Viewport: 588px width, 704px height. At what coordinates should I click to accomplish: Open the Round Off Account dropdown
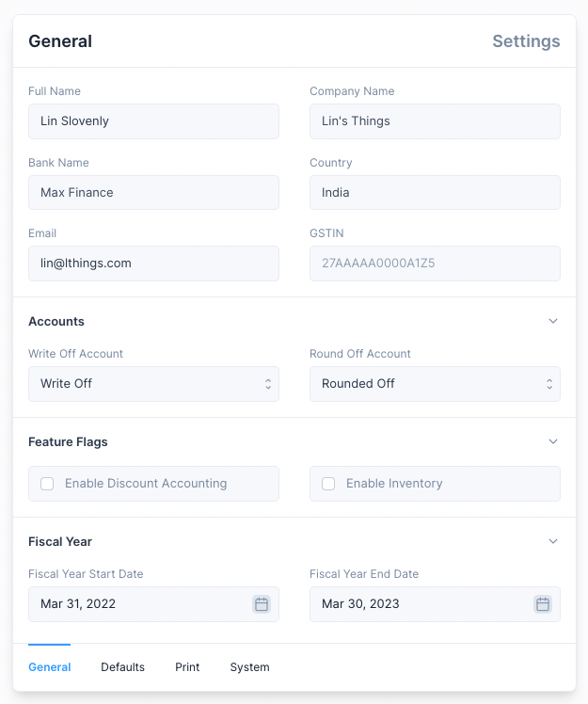click(x=423, y=384)
